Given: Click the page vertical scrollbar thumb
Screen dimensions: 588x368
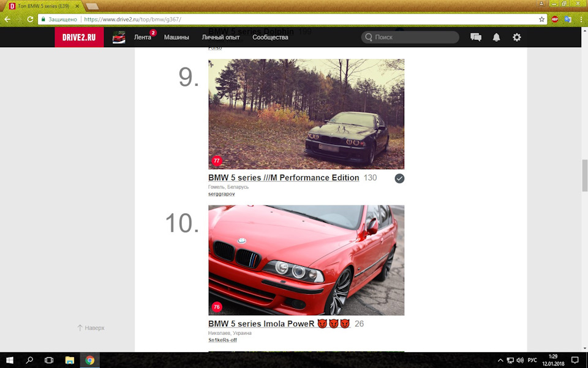Looking at the screenshot, I should click(584, 175).
